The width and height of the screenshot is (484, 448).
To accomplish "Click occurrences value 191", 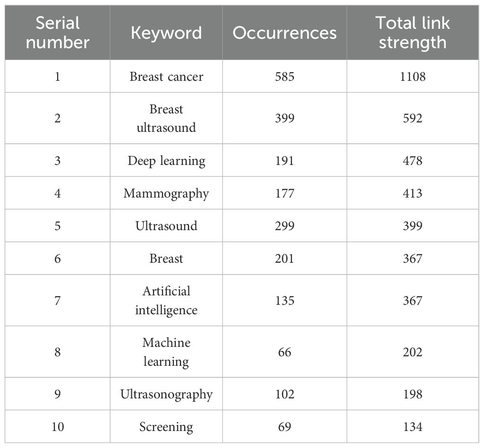I will pos(285,161).
